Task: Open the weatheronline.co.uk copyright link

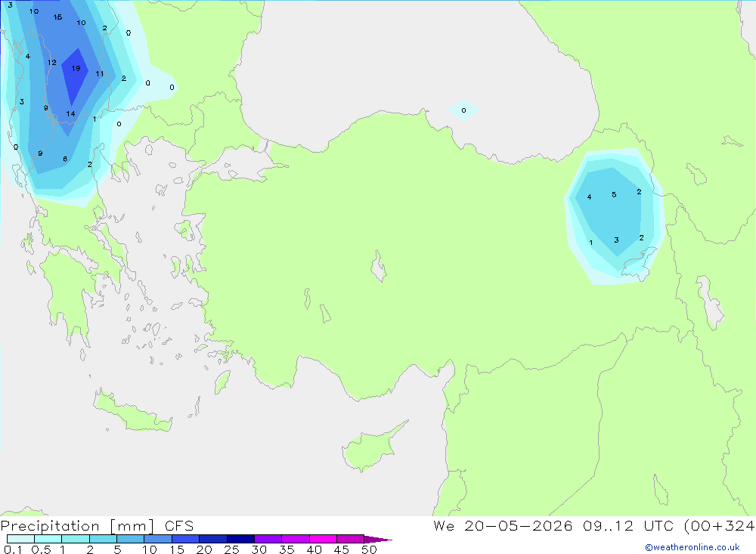Action: pos(692,547)
